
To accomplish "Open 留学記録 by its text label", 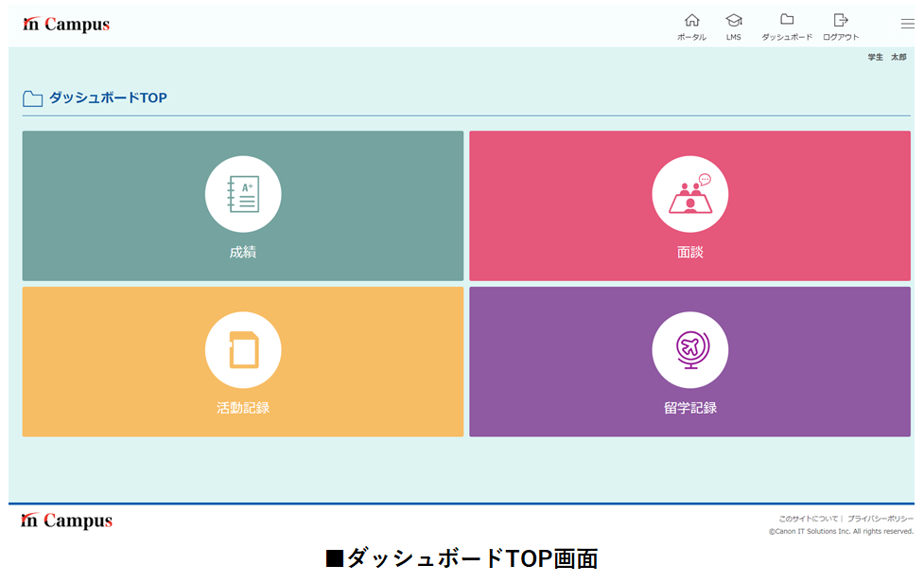I will 689,408.
